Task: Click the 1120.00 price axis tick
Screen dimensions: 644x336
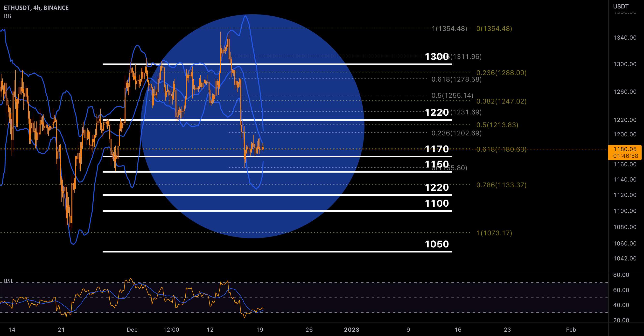Action: pos(625,195)
